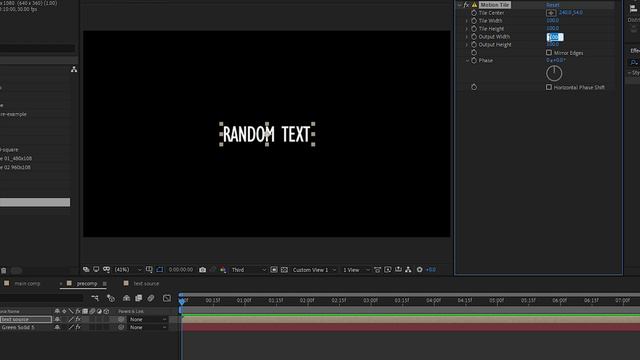
Task: Open the precomp tab panel menu
Action: pyautogui.click(x=105, y=283)
